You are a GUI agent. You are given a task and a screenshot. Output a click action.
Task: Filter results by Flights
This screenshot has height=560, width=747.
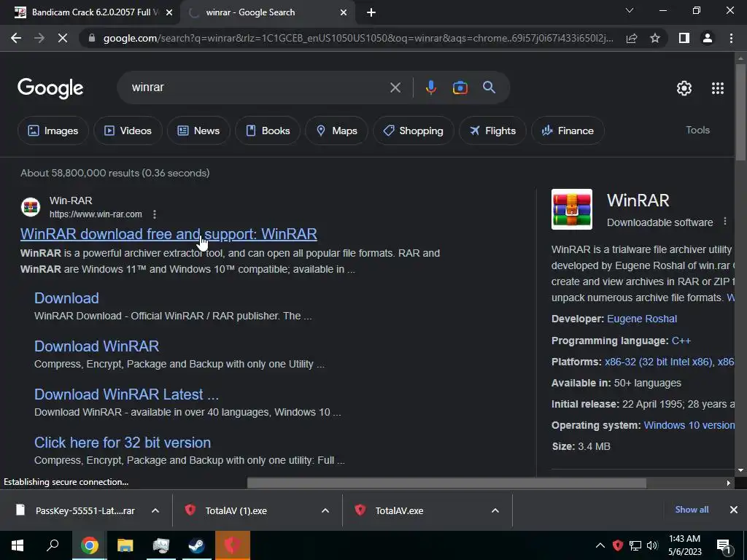[x=492, y=131]
